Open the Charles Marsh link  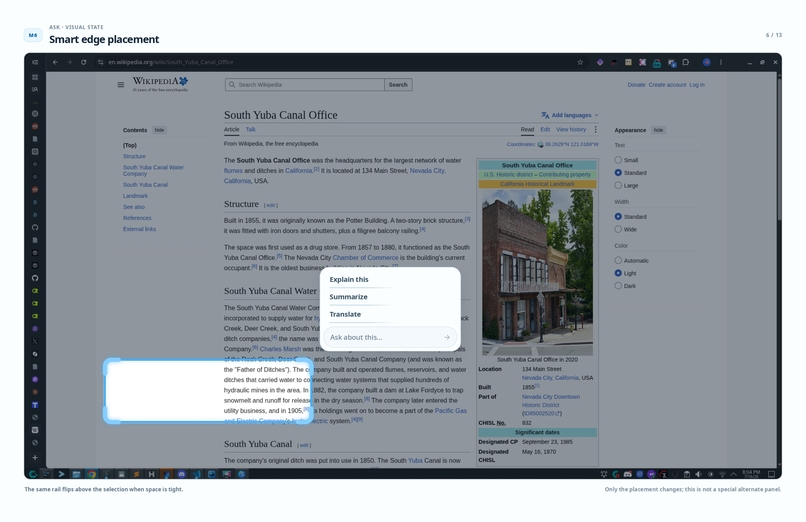pos(281,349)
